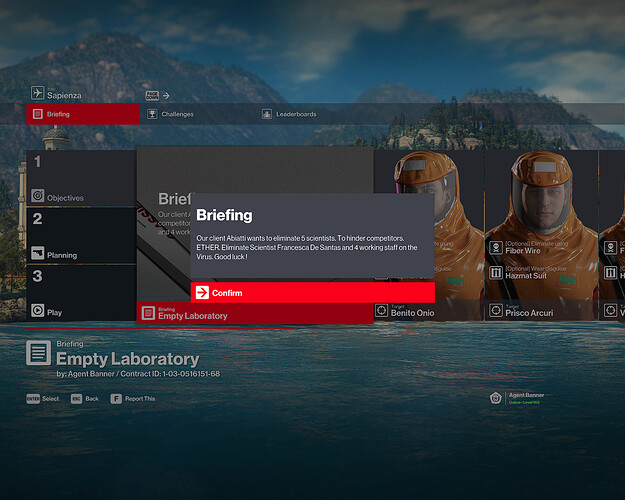Click the Leaderboards icon

[x=267, y=114]
